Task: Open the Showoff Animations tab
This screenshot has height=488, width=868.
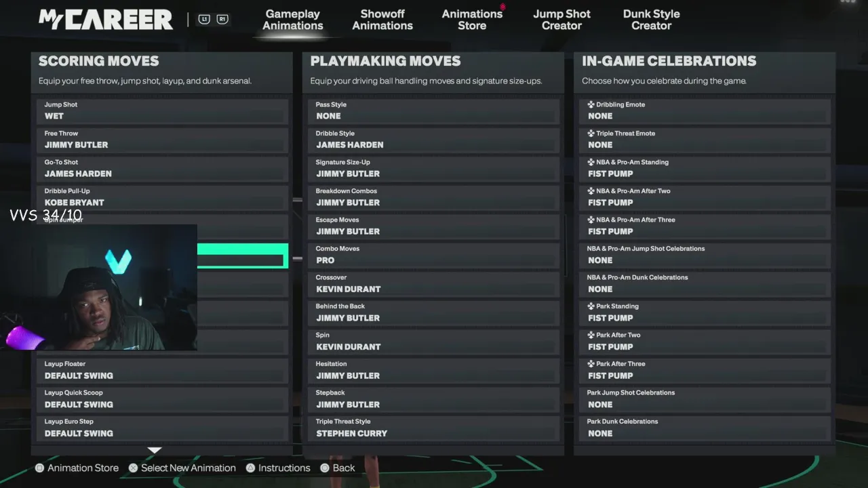Action: point(382,20)
